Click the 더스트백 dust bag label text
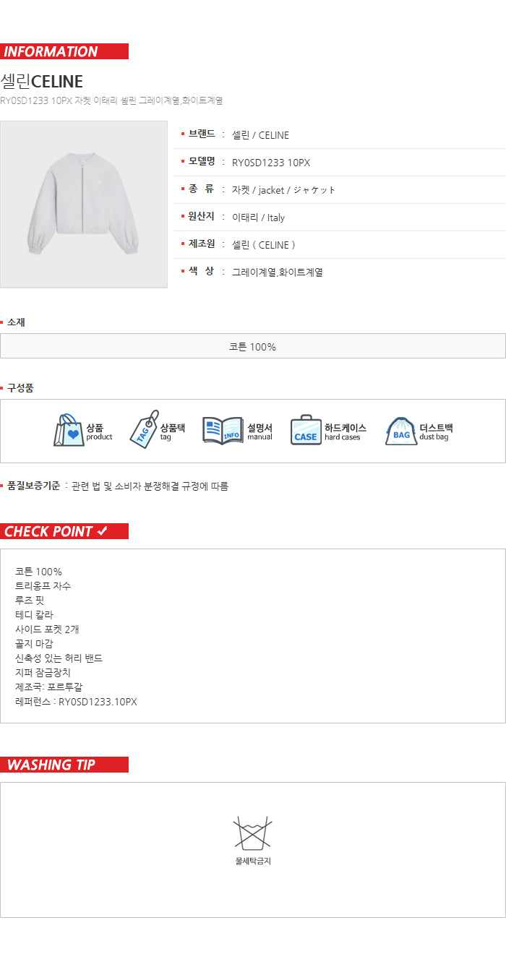506x980 pixels. (x=436, y=431)
